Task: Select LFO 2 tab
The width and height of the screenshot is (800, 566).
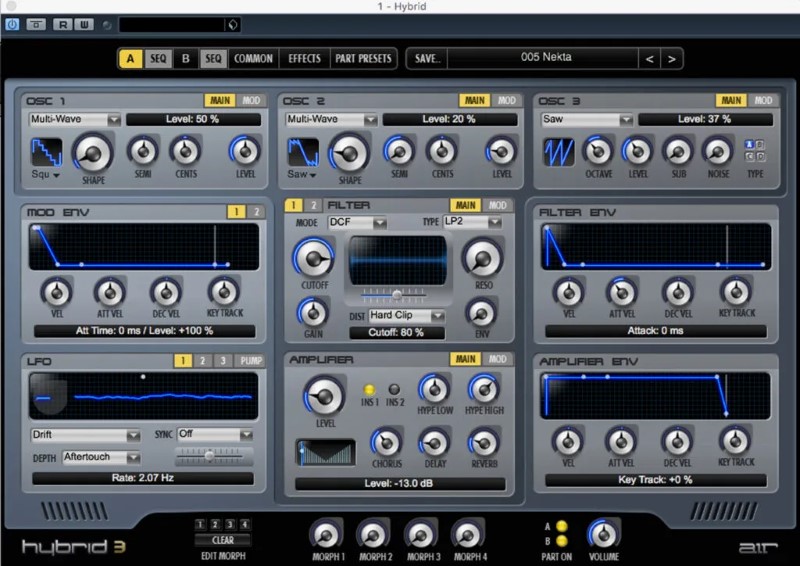Action: click(203, 361)
